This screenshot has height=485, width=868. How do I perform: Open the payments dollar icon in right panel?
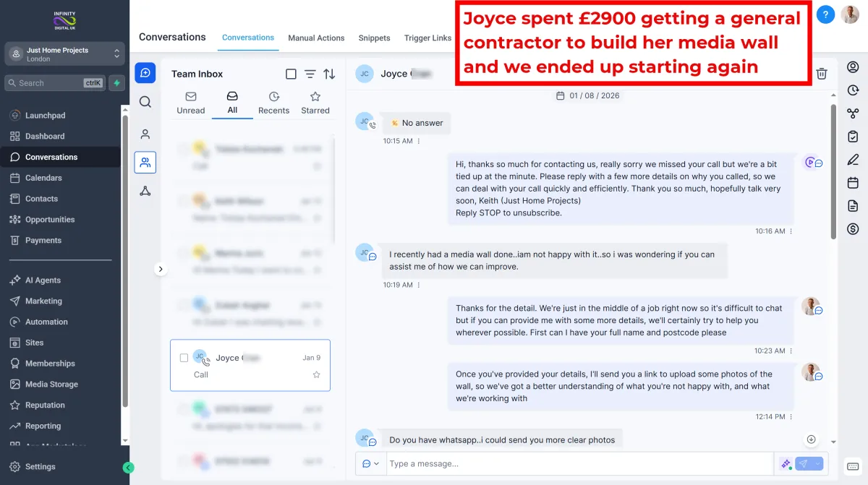(853, 229)
